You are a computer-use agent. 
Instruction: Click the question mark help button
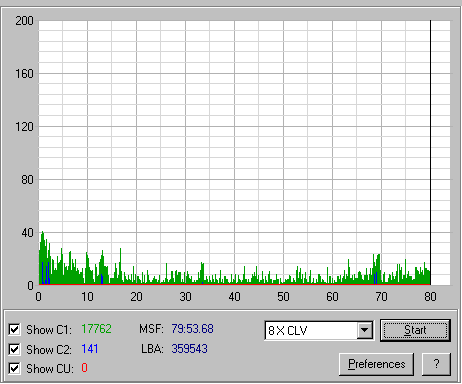(436, 364)
